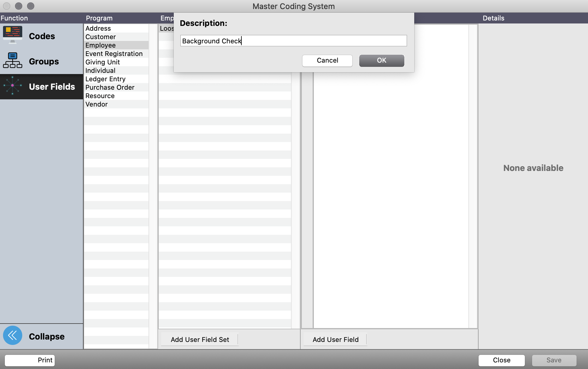
Task: Click the Groups hierarchy icon
Action: pyautogui.click(x=12, y=60)
